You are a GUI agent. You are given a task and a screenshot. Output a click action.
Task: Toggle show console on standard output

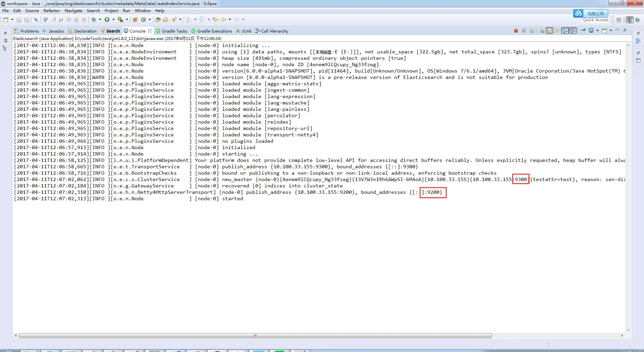(565, 31)
